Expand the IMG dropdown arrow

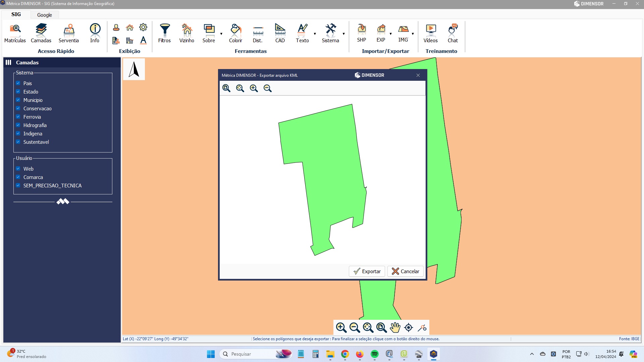pos(413,34)
